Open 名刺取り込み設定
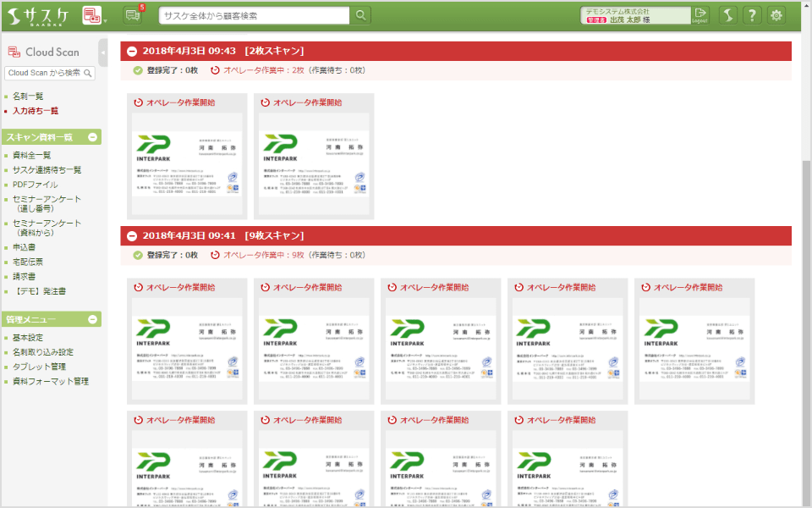Screen dimensions: 812x508 (43, 352)
